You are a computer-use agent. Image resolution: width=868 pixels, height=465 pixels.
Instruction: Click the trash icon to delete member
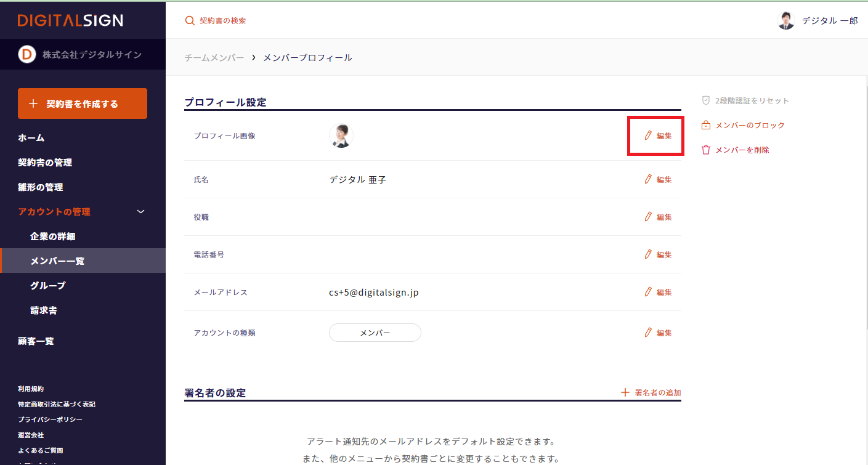pos(706,150)
